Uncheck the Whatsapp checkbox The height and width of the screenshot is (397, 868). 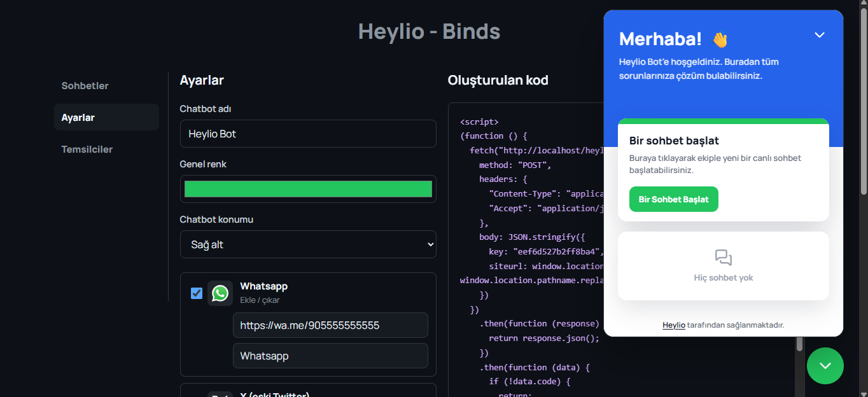point(197,293)
